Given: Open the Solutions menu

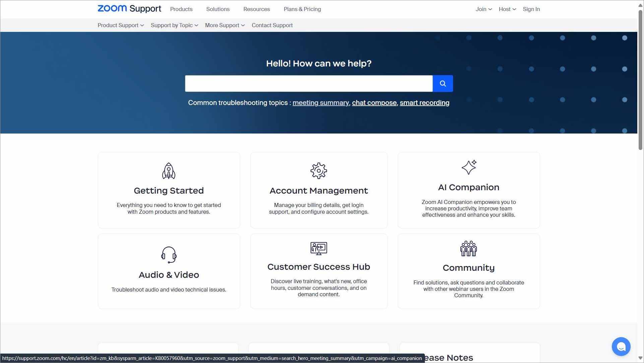Looking at the screenshot, I should [218, 9].
